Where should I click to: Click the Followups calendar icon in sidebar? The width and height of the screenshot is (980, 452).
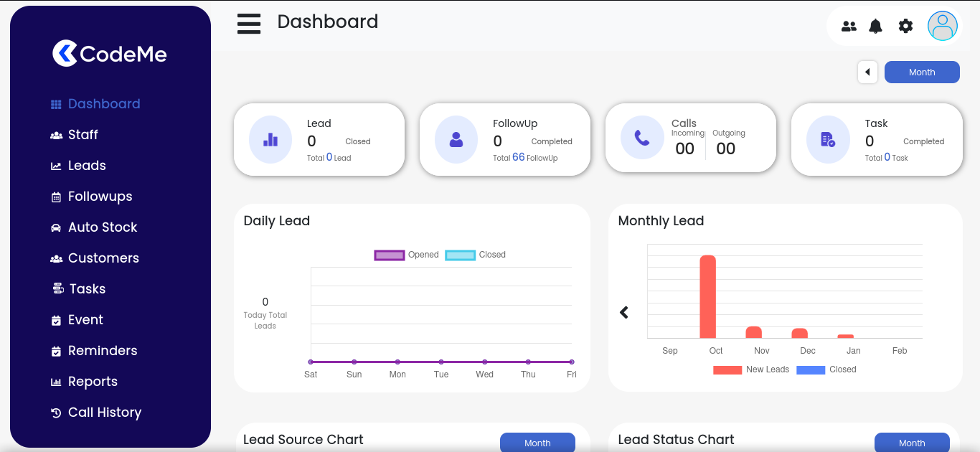56,197
